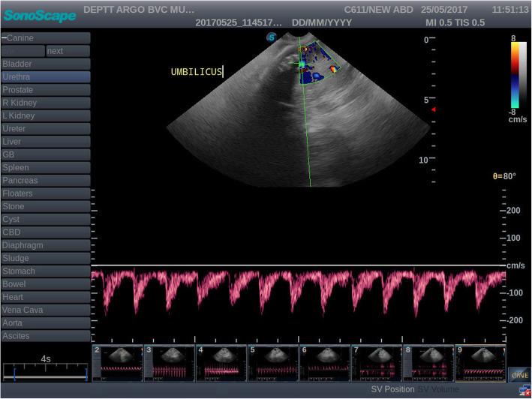
Task: Select the Urethra annotation label
Action: click(46, 76)
